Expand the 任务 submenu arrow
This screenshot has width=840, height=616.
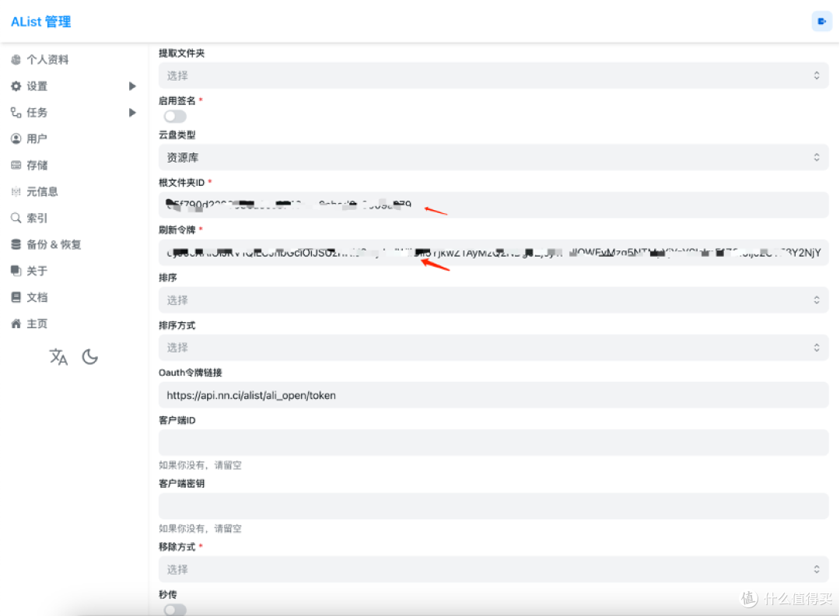click(x=132, y=113)
